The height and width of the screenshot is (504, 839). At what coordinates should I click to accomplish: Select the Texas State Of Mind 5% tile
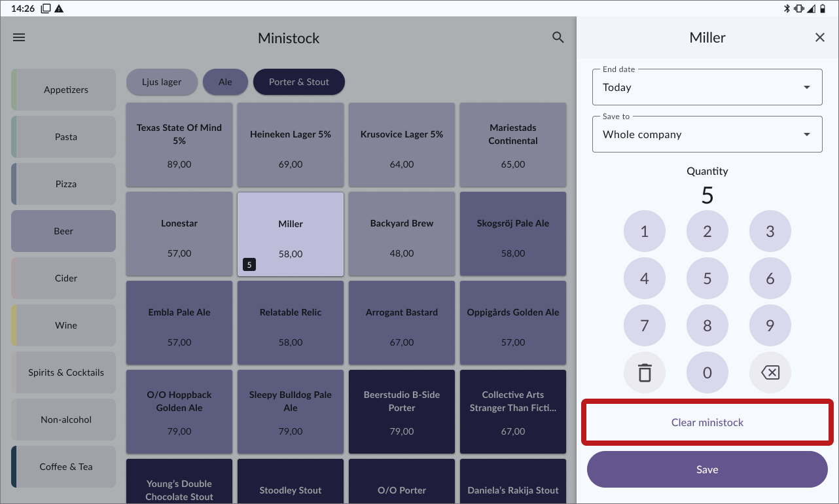[179, 145]
